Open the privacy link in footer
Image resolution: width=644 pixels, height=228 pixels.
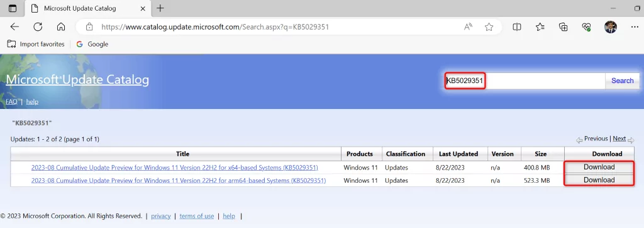160,216
